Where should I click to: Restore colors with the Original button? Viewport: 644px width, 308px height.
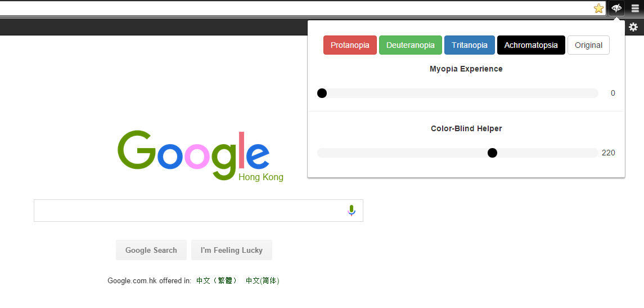588,45
